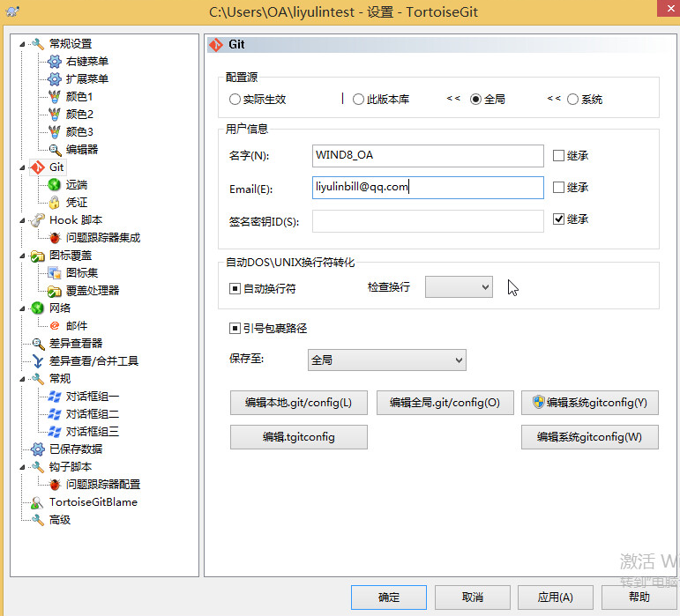680x616 pixels.
Task: Confirm with the 确定 button
Action: tap(389, 597)
